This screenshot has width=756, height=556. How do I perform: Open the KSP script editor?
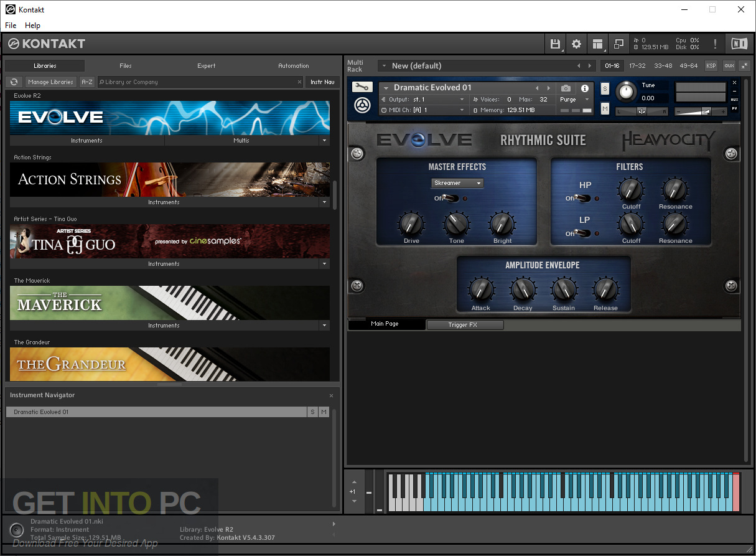click(711, 65)
